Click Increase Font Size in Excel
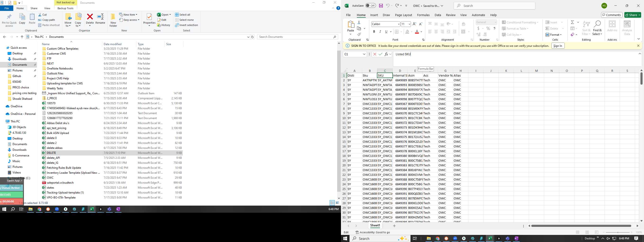Viewport: 644px width, 242px height. tap(414, 24)
